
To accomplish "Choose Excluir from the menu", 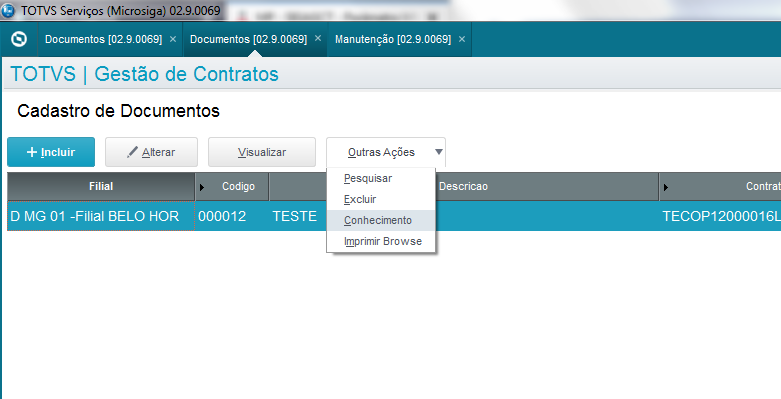I will tap(381, 199).
